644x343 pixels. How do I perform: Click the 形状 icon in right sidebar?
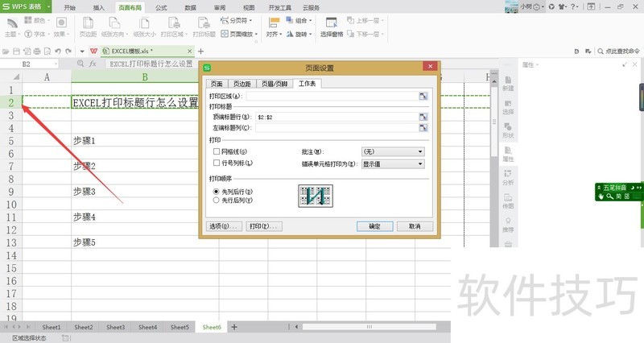[x=508, y=129]
